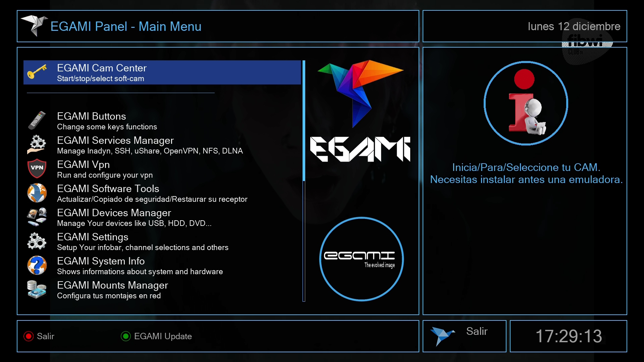Click the question mark System Info icon

click(x=37, y=265)
